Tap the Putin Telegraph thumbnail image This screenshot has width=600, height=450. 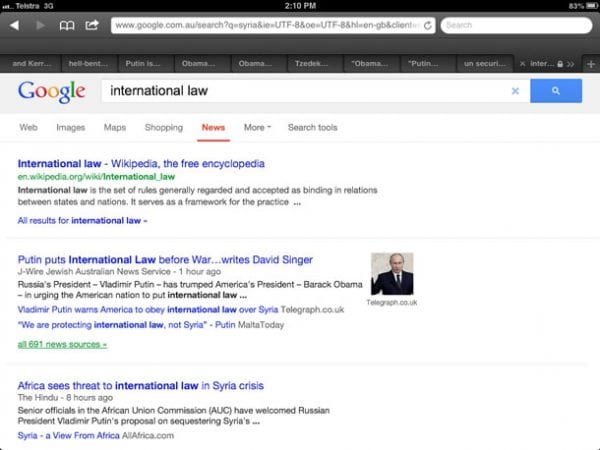tap(392, 273)
